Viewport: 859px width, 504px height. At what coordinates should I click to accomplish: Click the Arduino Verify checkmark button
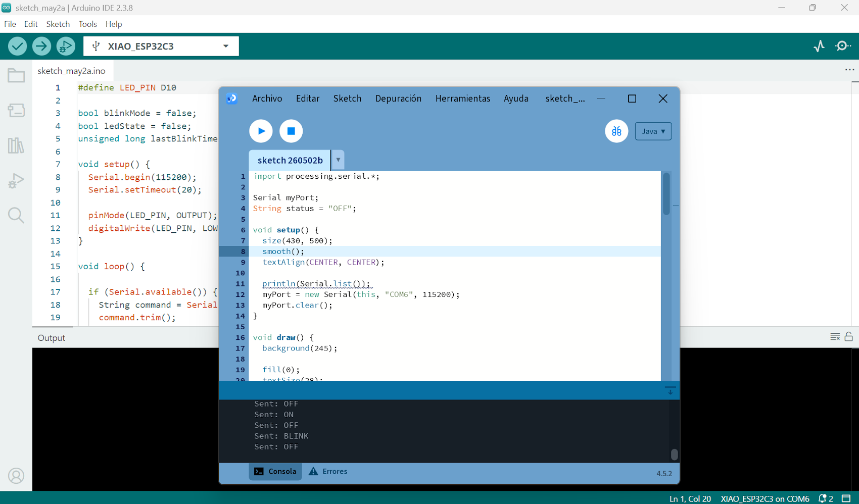[x=18, y=46]
